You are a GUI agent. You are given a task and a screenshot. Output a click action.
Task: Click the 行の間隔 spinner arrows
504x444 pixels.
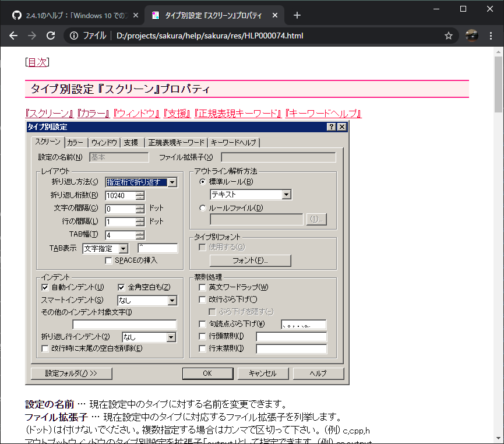pyautogui.click(x=140, y=222)
